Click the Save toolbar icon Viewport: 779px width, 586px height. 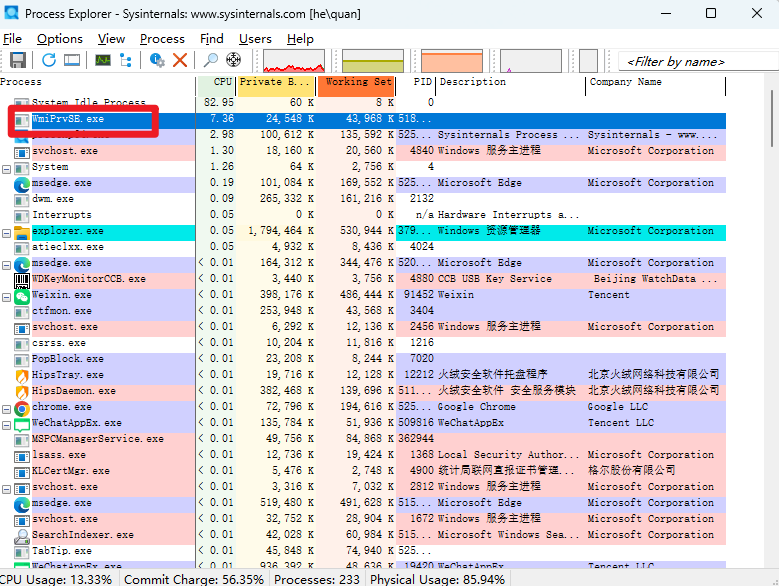tap(18, 61)
